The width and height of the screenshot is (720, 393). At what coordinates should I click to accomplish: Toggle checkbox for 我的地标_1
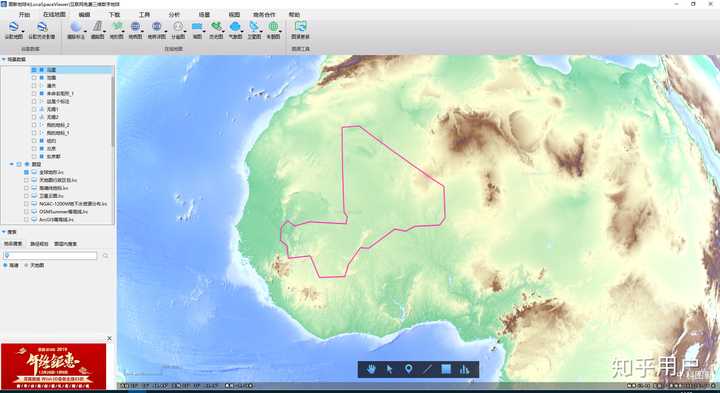[x=34, y=133]
